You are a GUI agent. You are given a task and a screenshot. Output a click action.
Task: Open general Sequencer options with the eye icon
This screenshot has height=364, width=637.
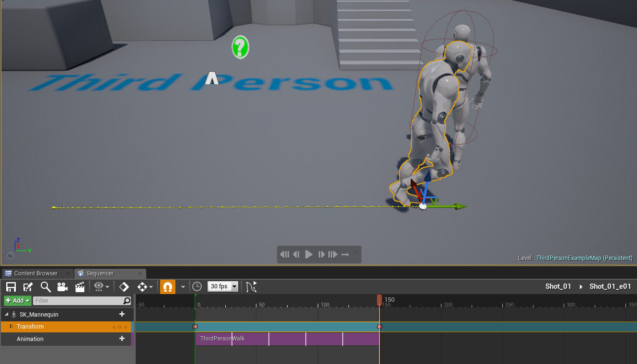(98, 286)
